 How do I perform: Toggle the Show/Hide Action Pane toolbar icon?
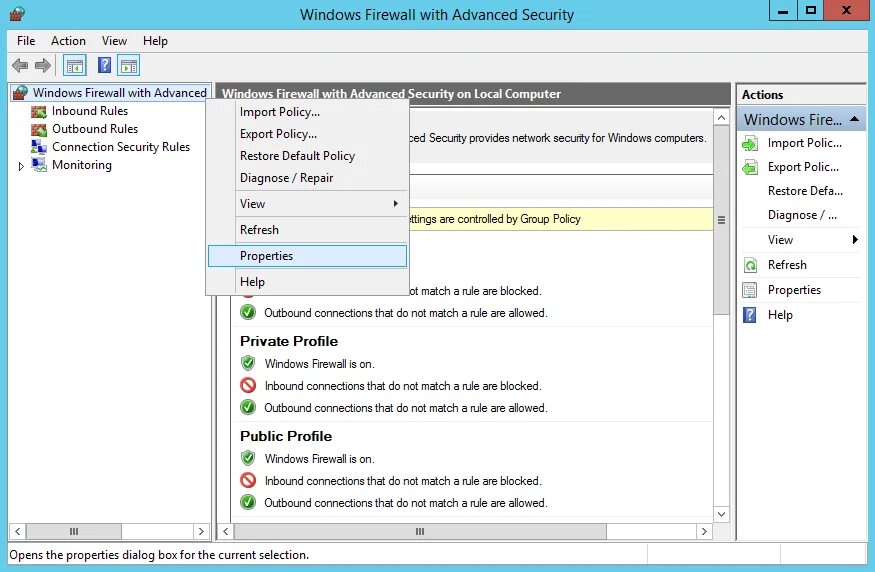(129, 66)
